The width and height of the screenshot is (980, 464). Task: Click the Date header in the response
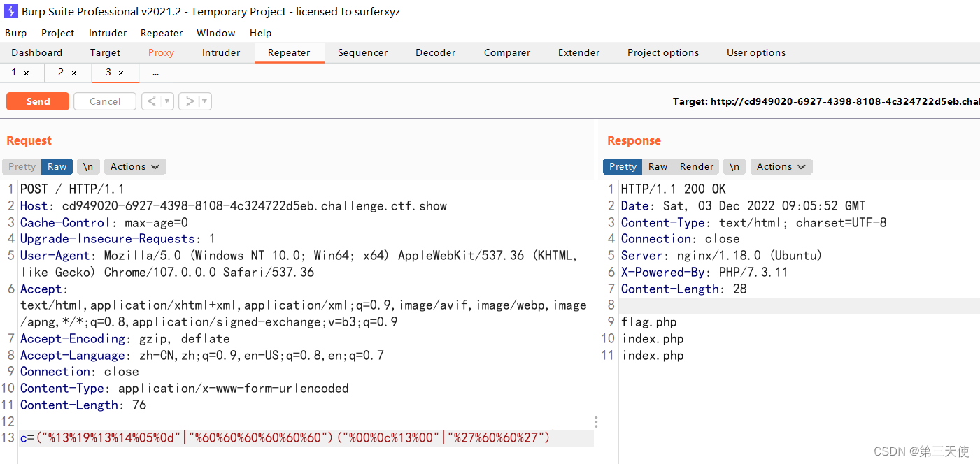click(x=744, y=206)
